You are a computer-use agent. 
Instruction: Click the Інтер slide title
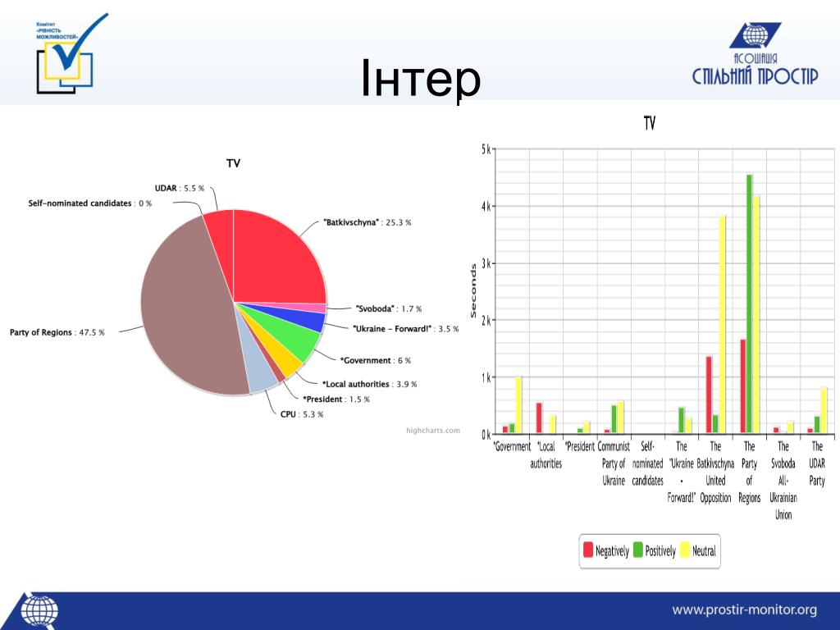421,79
